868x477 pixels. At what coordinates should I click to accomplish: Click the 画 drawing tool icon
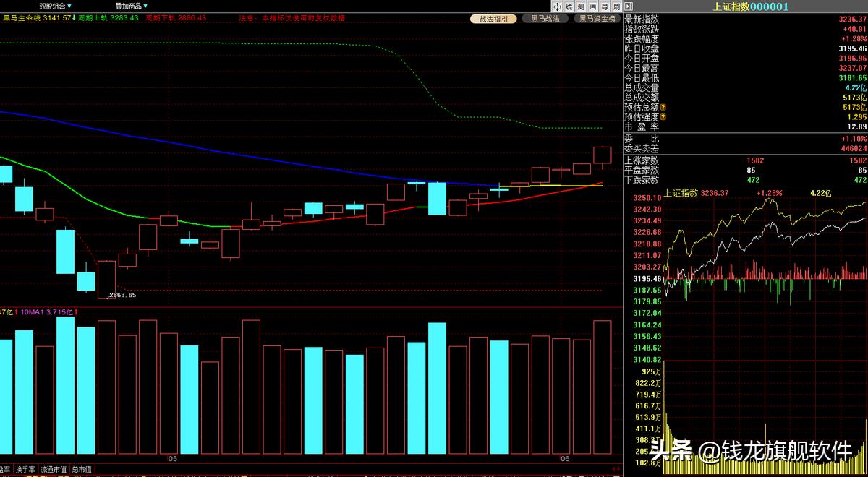[x=593, y=7]
